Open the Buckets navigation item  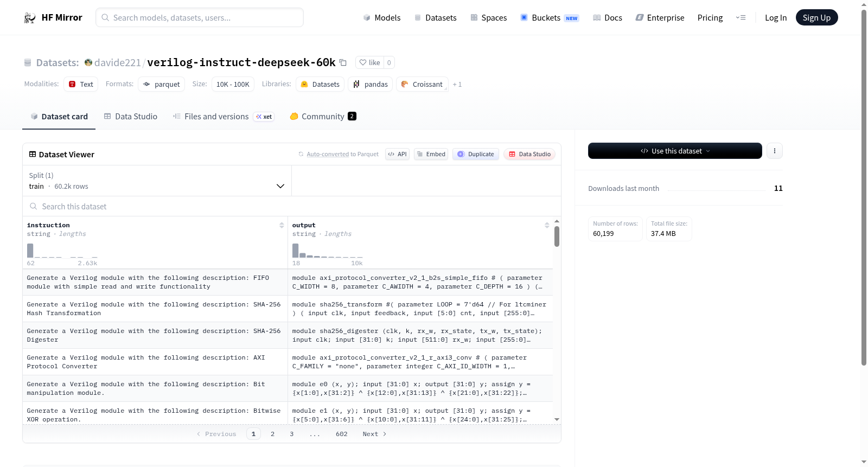550,18
